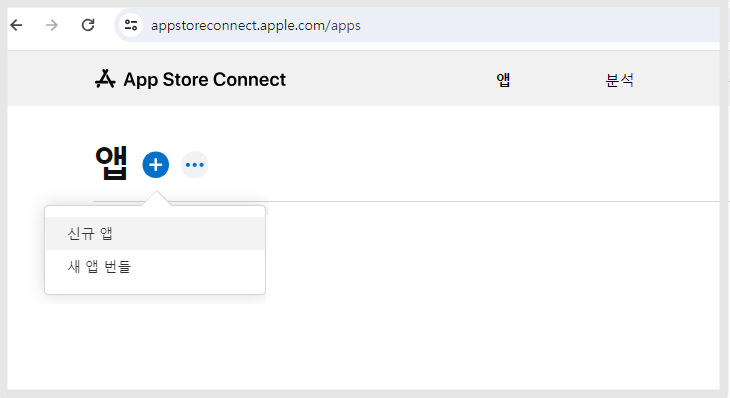730x398 pixels.
Task: Go back with the browser back arrow
Action: [x=17, y=25]
